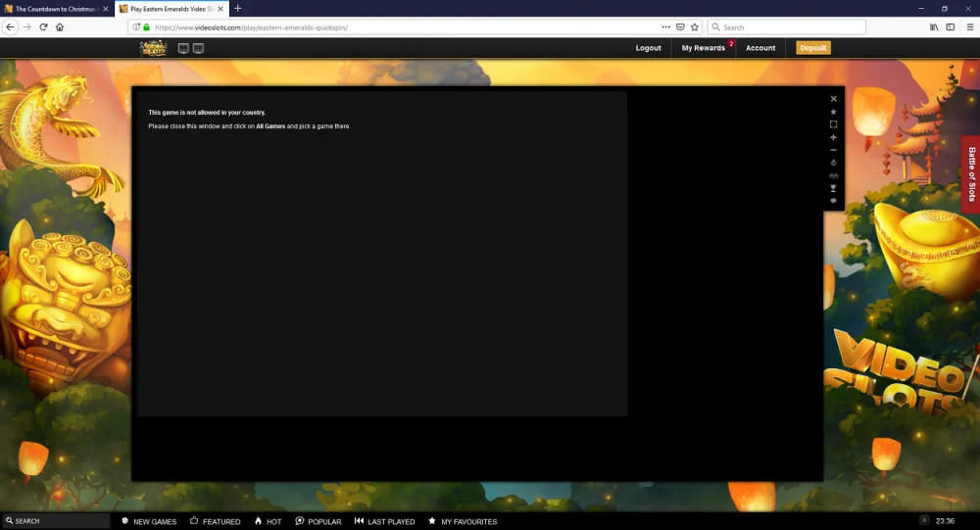Open the Battle of Slots side tab
The image size is (980, 530).
[971, 174]
